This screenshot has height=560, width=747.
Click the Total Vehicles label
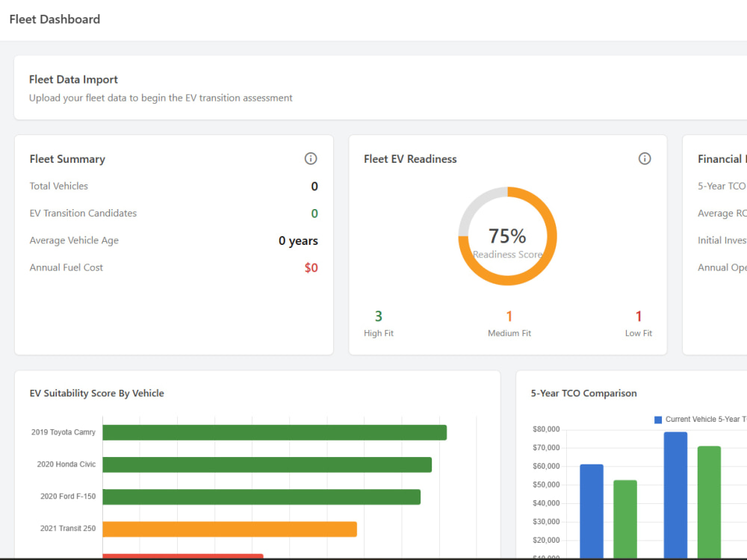pyautogui.click(x=58, y=186)
